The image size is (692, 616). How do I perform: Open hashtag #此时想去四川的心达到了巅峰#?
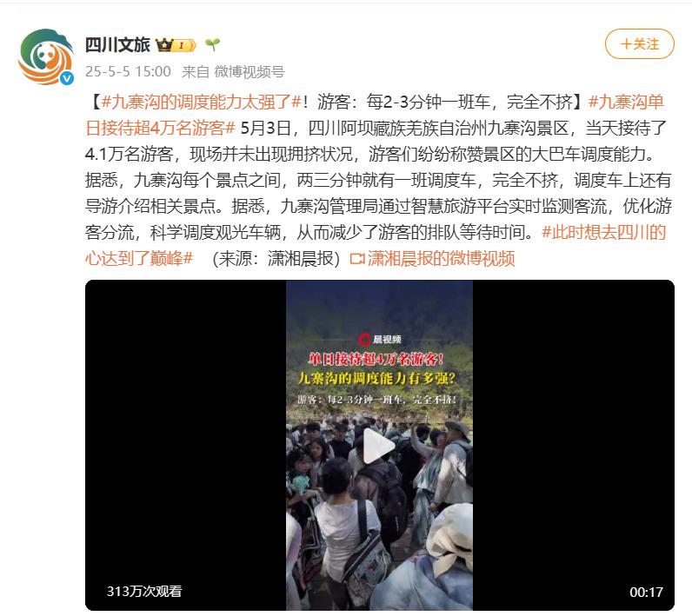376,245
